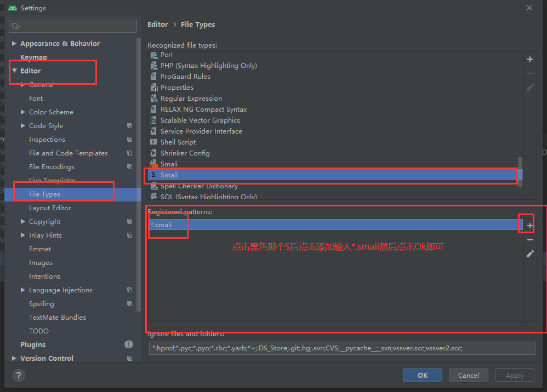Expand the Version Control section

14,359
